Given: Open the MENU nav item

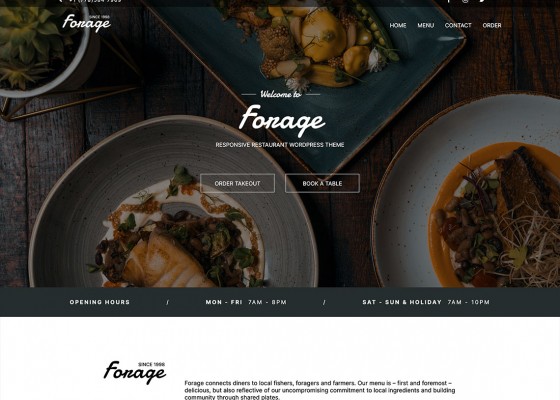Looking at the screenshot, I should click(x=426, y=25).
